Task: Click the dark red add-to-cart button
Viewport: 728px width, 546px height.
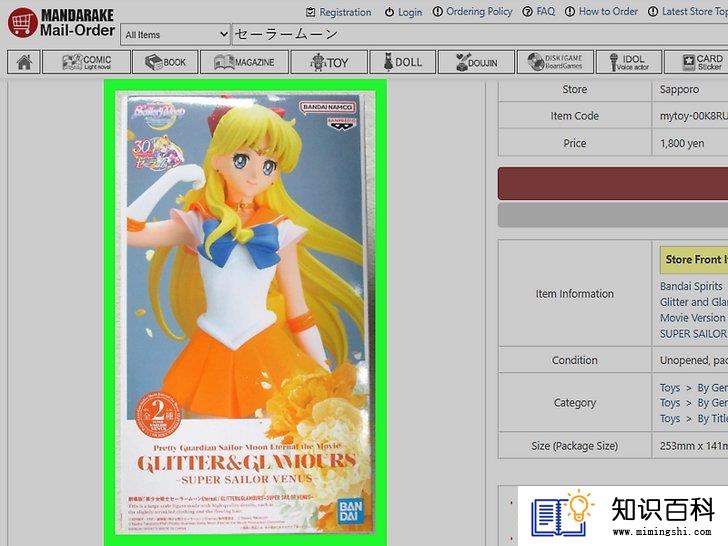Action: tap(613, 184)
